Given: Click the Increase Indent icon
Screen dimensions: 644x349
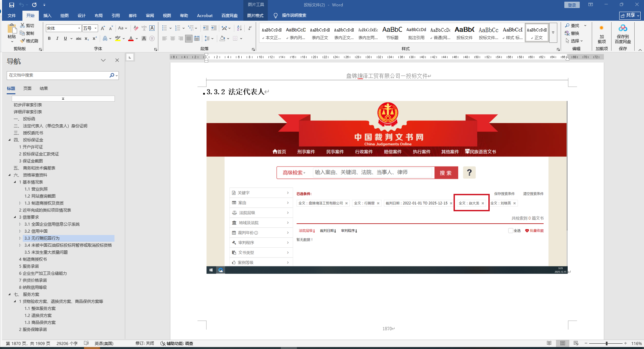Looking at the screenshot, I should coord(214,28).
